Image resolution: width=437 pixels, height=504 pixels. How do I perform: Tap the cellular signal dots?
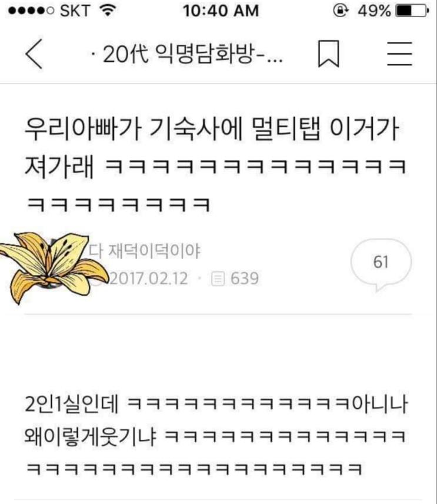click(31, 11)
